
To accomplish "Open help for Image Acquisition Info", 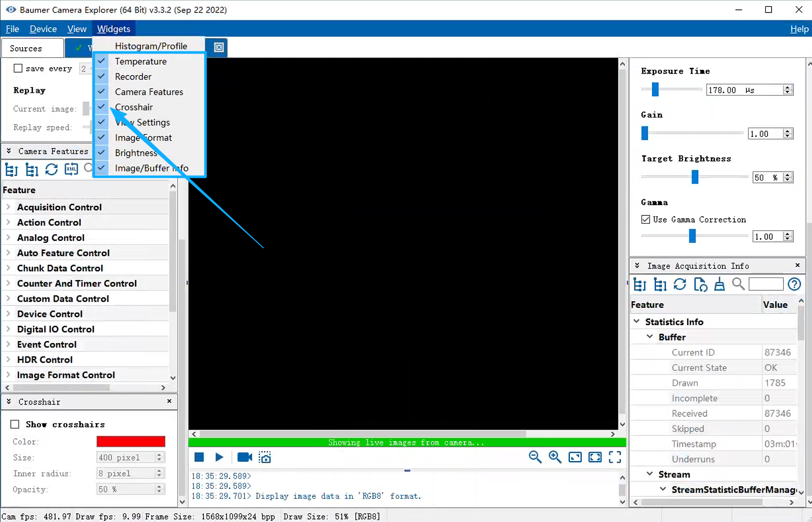I will 794,284.
